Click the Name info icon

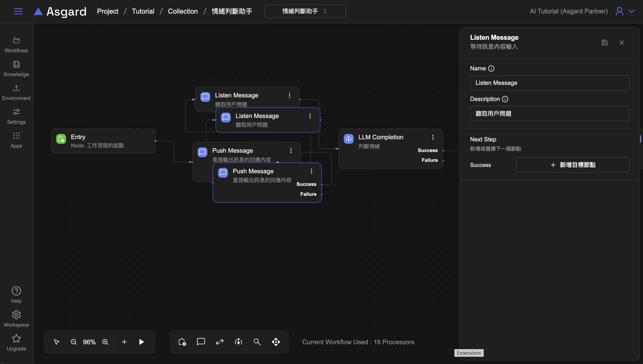[491, 68]
